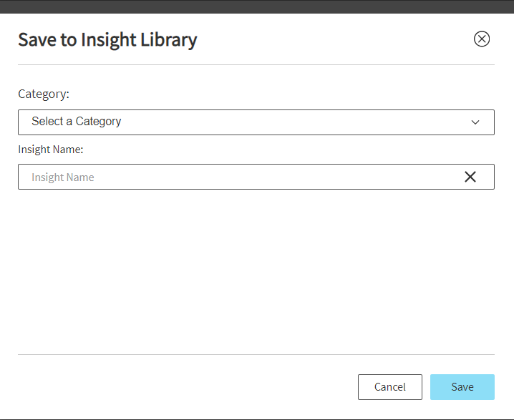Expand the category chevron arrow
The height and width of the screenshot is (420, 514).
point(475,122)
